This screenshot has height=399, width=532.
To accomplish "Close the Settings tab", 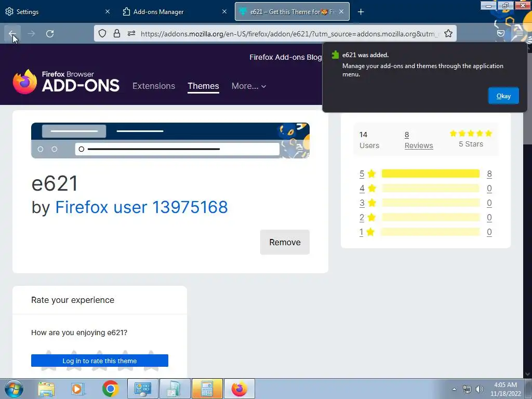I will (x=107, y=11).
